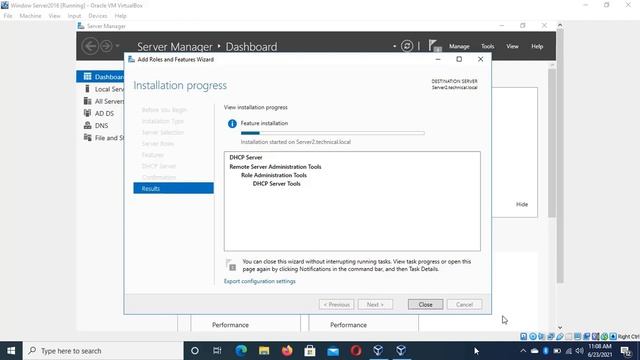Click the wizard title bar icon

[131, 59]
